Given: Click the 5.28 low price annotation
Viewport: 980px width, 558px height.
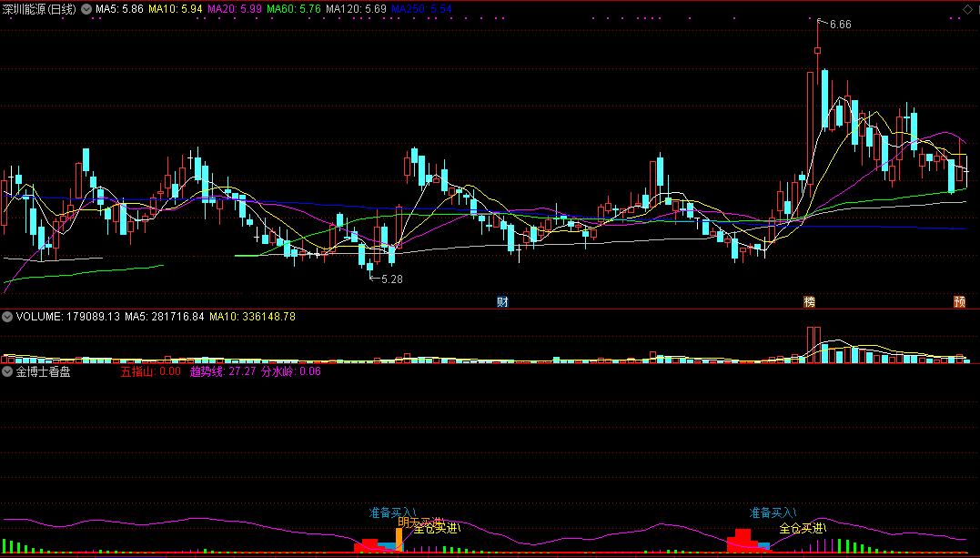Looking at the screenshot, I should coord(392,279).
